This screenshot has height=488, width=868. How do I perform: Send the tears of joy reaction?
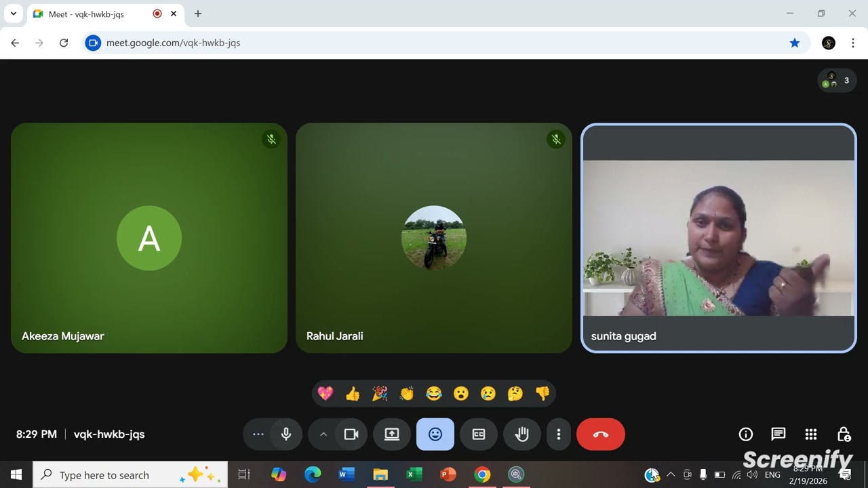point(434,394)
